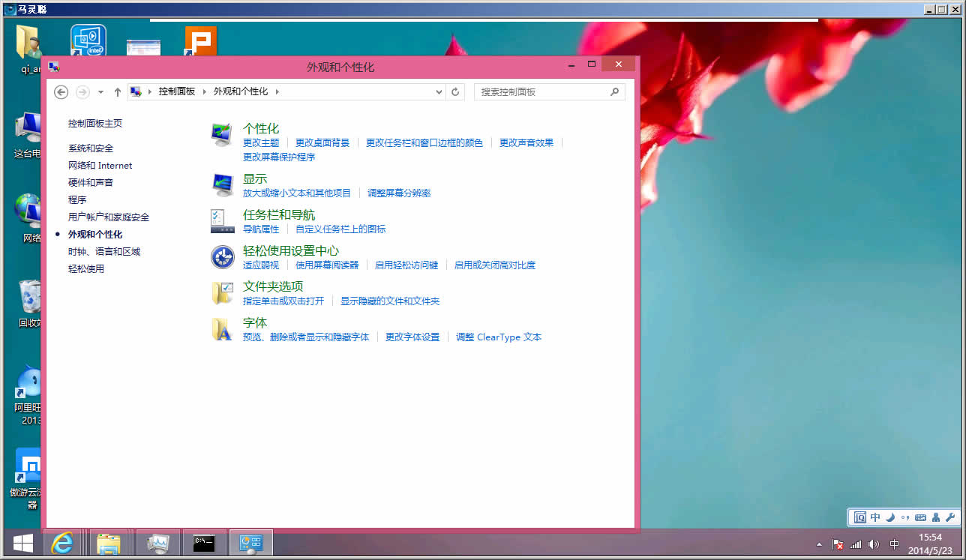Click the 启用或关闭高对比度 link

(x=495, y=265)
